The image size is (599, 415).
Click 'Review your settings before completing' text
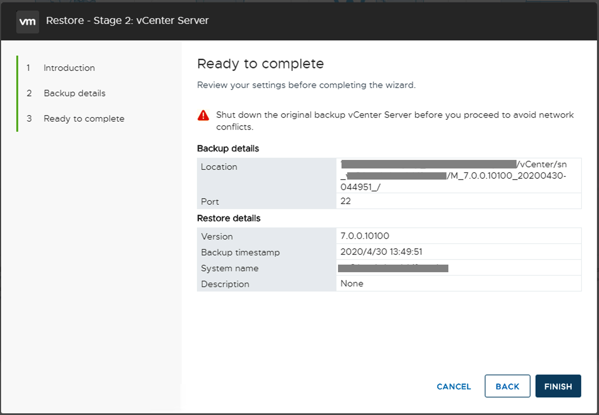click(x=306, y=85)
